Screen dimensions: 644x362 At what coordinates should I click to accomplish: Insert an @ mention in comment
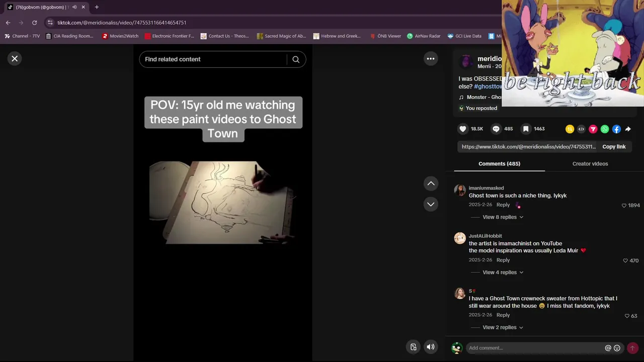[608, 348]
